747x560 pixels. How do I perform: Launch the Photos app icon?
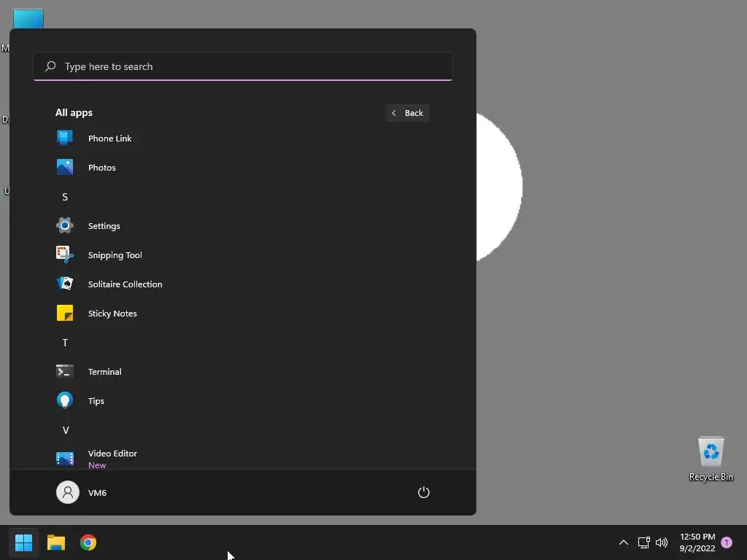click(65, 167)
